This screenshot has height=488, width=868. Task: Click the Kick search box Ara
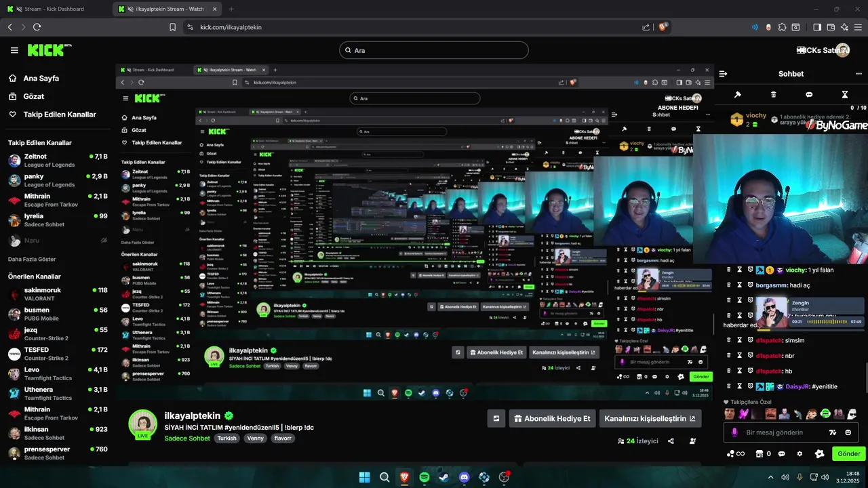(434, 50)
